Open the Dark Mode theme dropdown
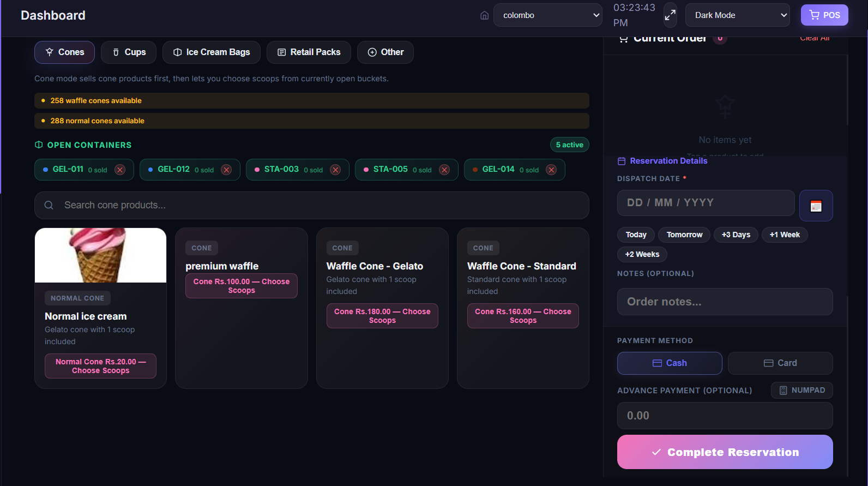 (x=738, y=15)
